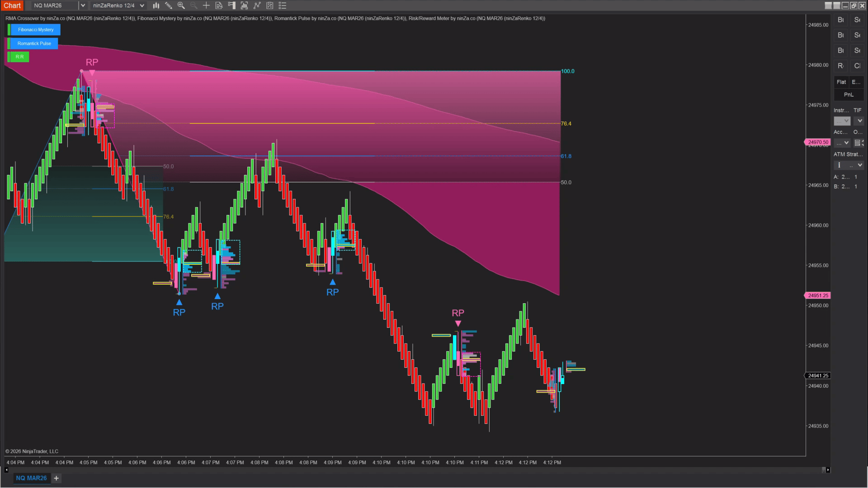This screenshot has height=488, width=868.
Task: Open the Strategies icon in toolbar
Action: [269, 5]
